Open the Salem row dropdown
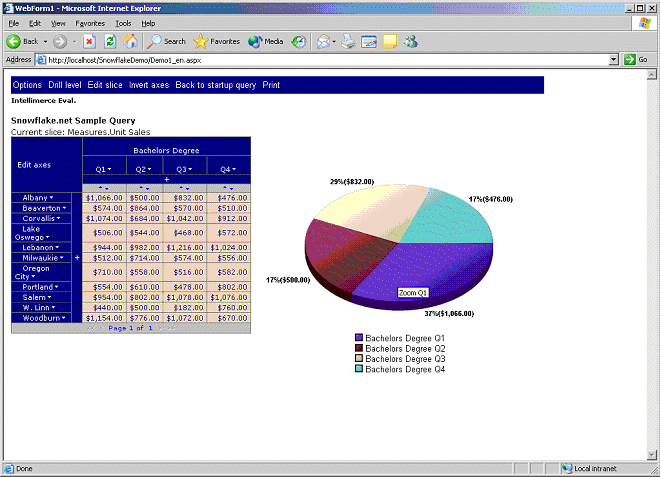Image resolution: width=660 pixels, height=477 pixels. (x=49, y=298)
